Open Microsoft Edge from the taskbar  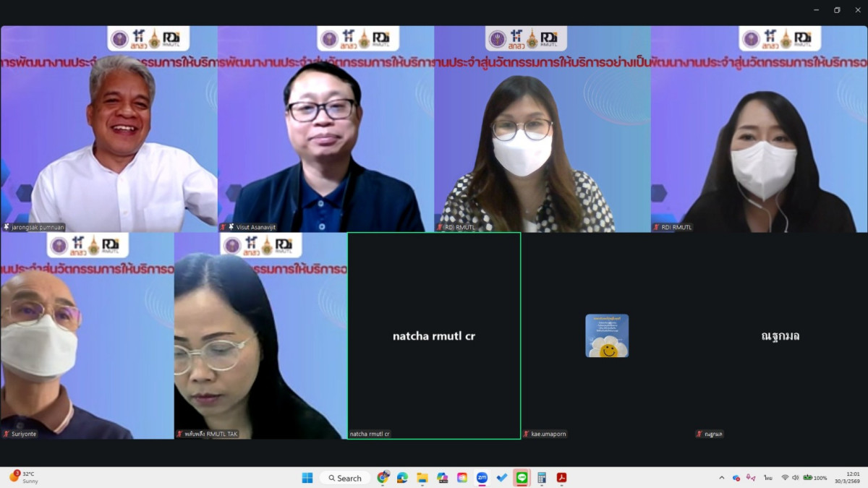pos(402,478)
